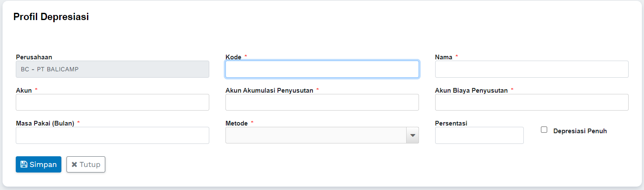Click the Kode field label
The height and width of the screenshot is (190, 644).
(x=233, y=57)
